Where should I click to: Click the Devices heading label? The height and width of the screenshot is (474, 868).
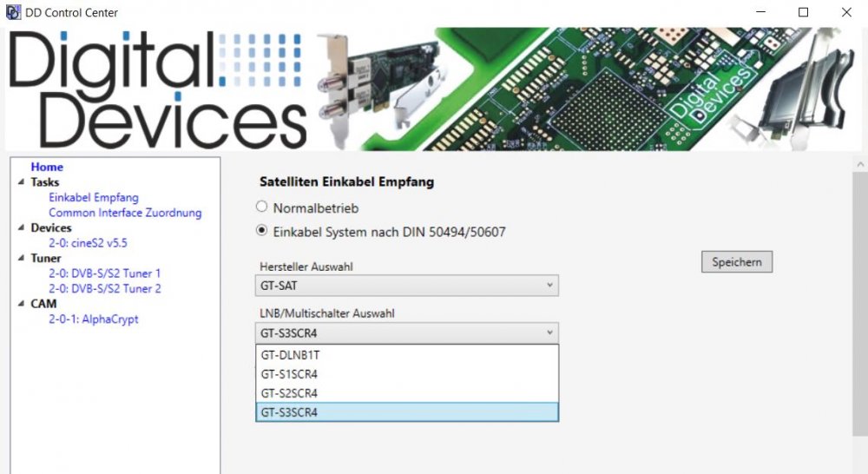pos(51,227)
